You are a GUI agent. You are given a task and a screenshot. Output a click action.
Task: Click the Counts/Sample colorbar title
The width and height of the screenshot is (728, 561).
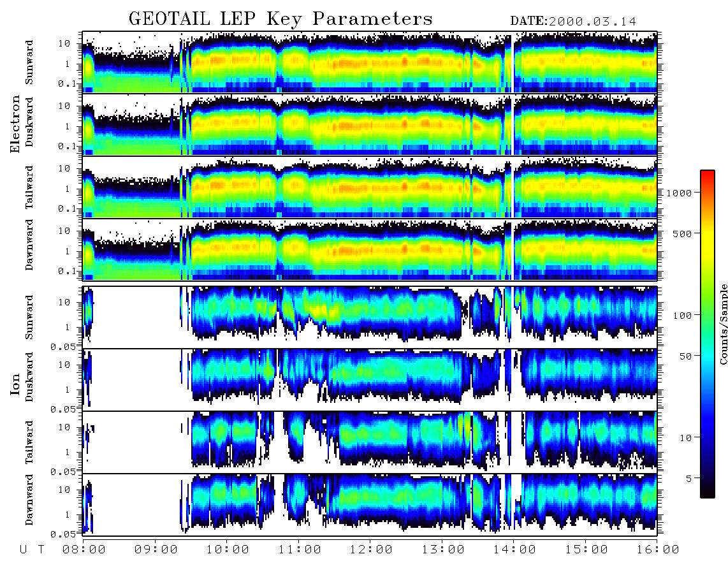723,324
